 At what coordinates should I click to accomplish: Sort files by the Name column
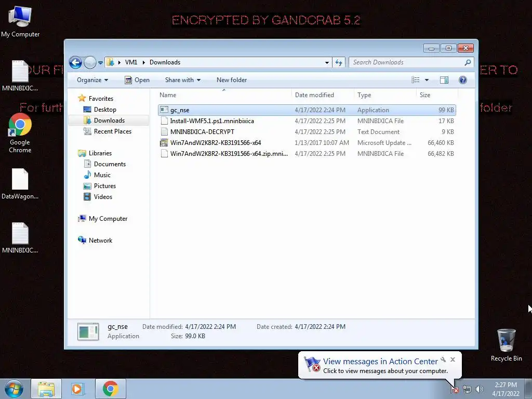pyautogui.click(x=224, y=95)
